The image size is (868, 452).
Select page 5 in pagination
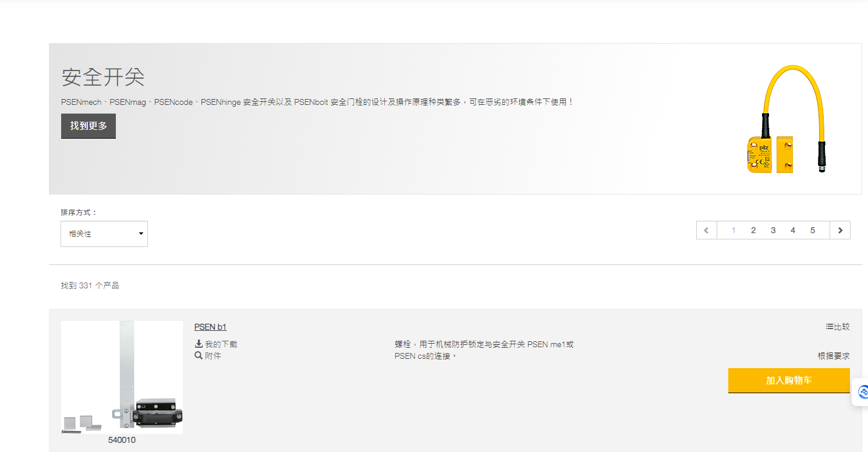[x=813, y=230]
